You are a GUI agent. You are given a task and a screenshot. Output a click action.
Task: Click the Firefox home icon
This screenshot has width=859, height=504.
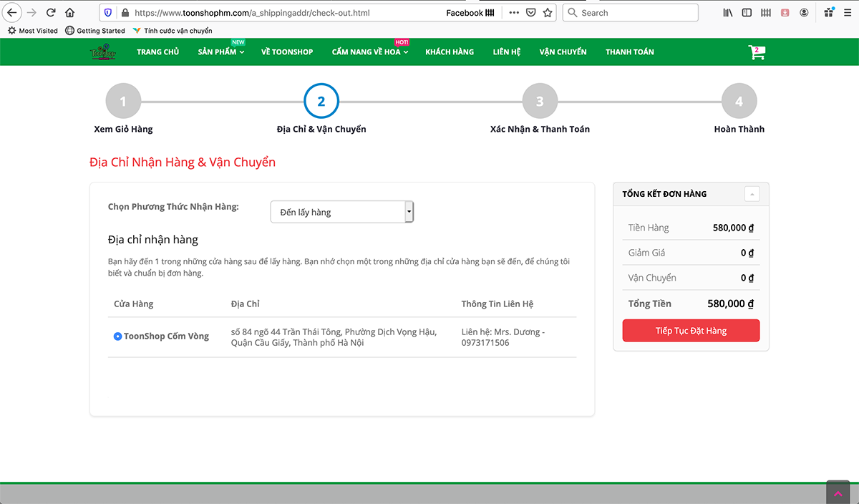click(x=69, y=13)
